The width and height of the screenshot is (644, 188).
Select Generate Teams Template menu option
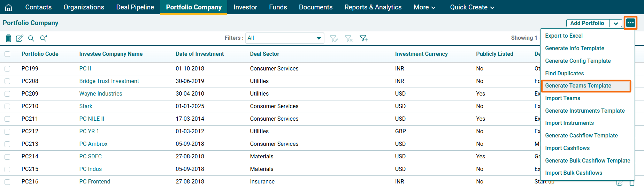pos(578,86)
